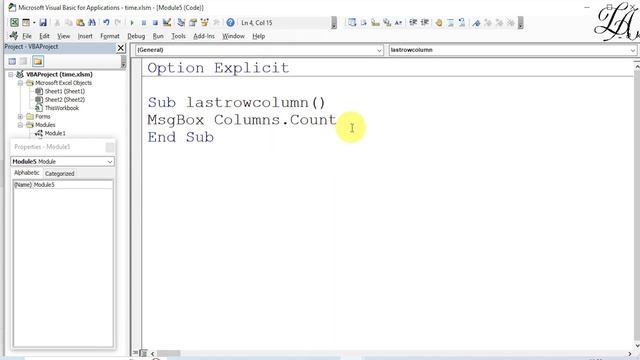Toggle Folders view in Project pane

(38, 61)
